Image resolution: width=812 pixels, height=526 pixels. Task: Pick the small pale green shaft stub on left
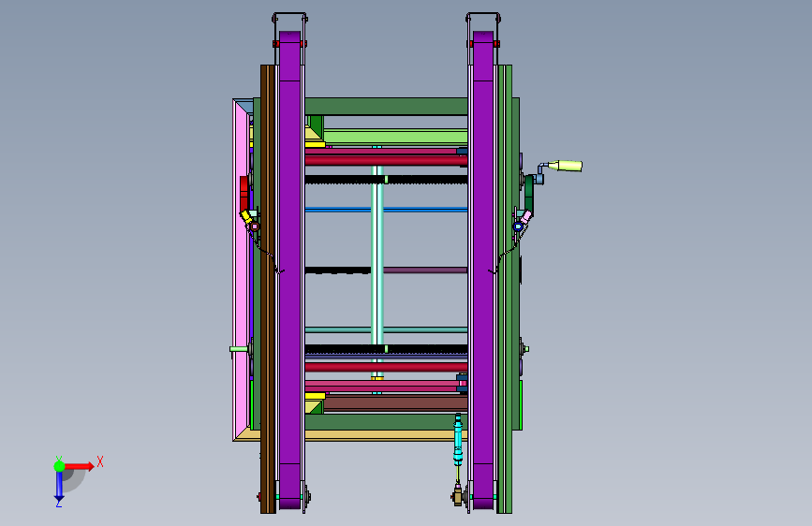point(239,349)
